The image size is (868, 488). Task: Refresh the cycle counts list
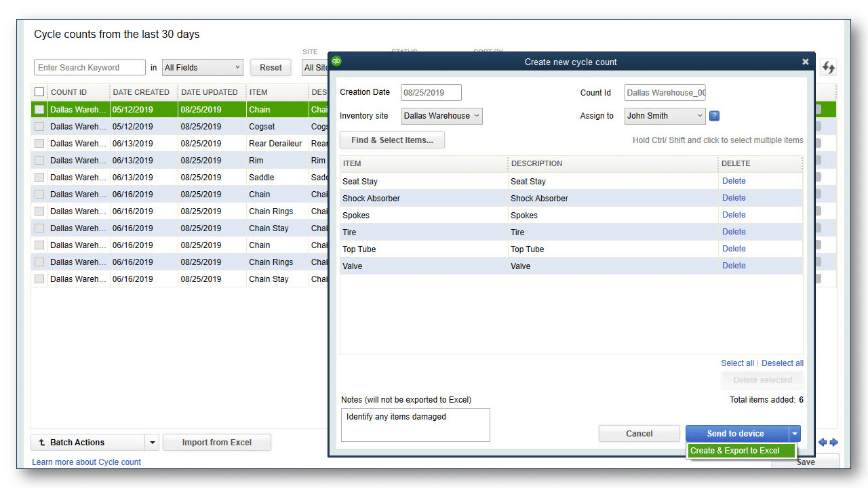tap(828, 67)
